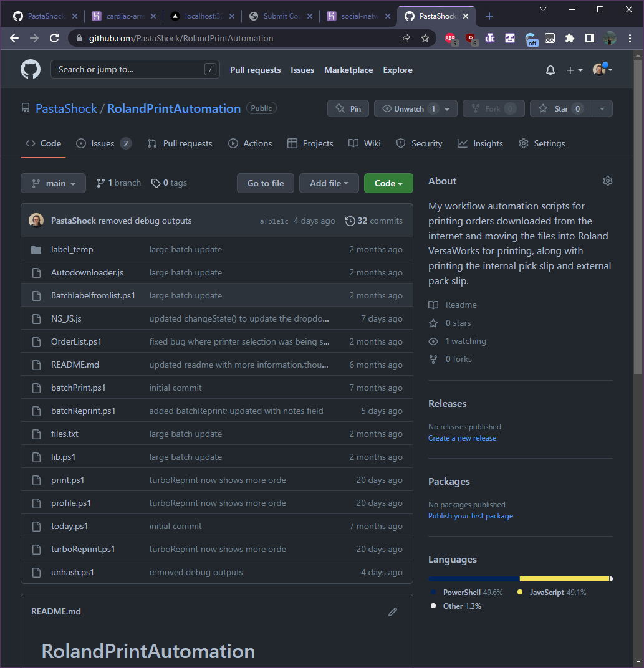
Task: Open browser extensions puzzle icon
Action: pyautogui.click(x=569, y=38)
